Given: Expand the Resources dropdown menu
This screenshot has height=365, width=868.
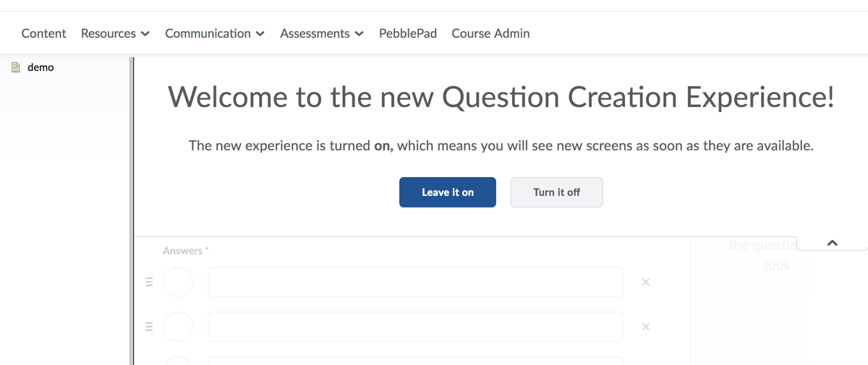Looking at the screenshot, I should click(115, 33).
